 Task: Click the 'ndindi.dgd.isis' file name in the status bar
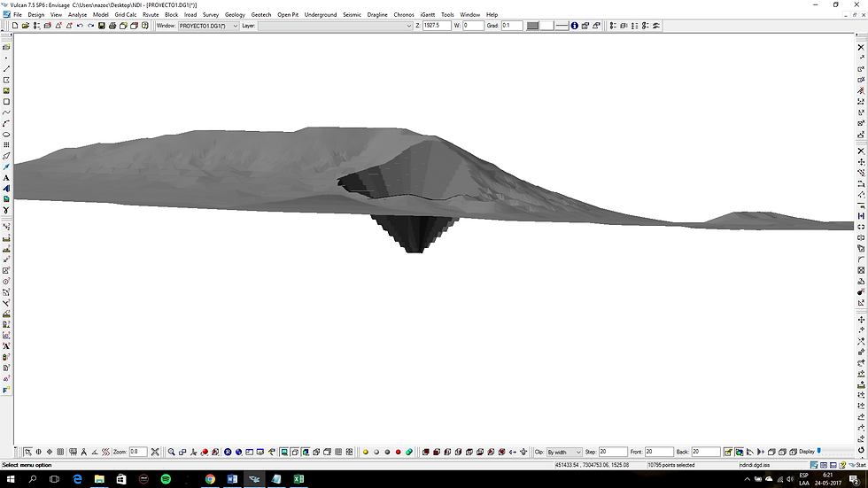click(x=754, y=465)
